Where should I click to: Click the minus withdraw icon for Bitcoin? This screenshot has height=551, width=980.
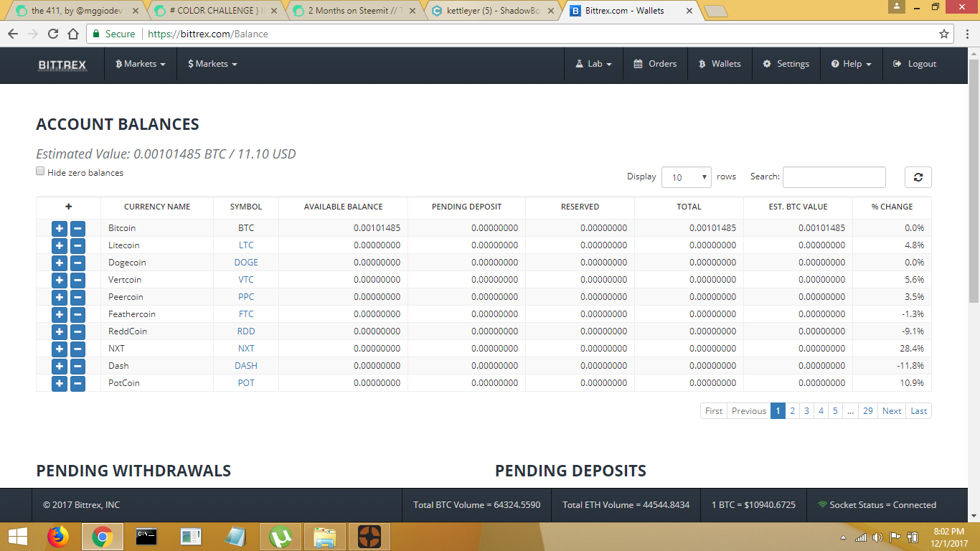coord(77,228)
